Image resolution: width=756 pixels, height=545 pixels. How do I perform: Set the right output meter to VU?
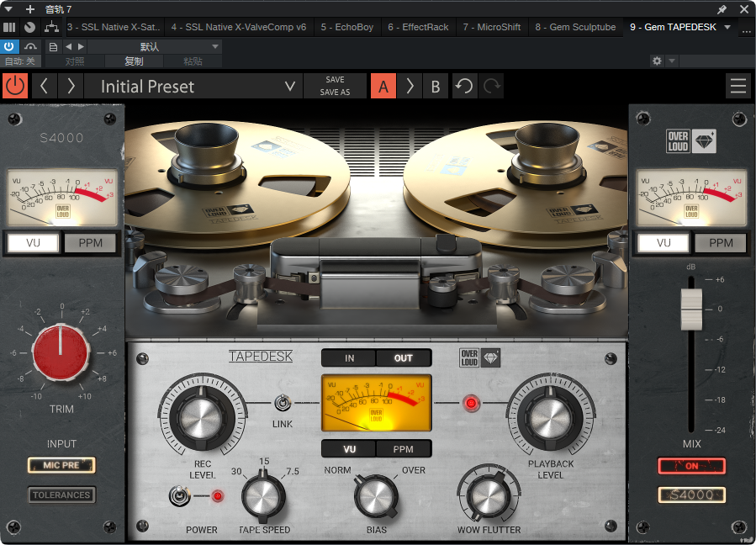coord(663,242)
